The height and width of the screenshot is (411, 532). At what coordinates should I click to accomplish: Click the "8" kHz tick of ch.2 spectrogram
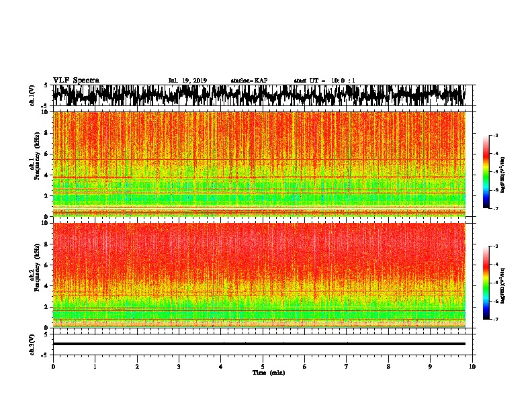(x=47, y=244)
